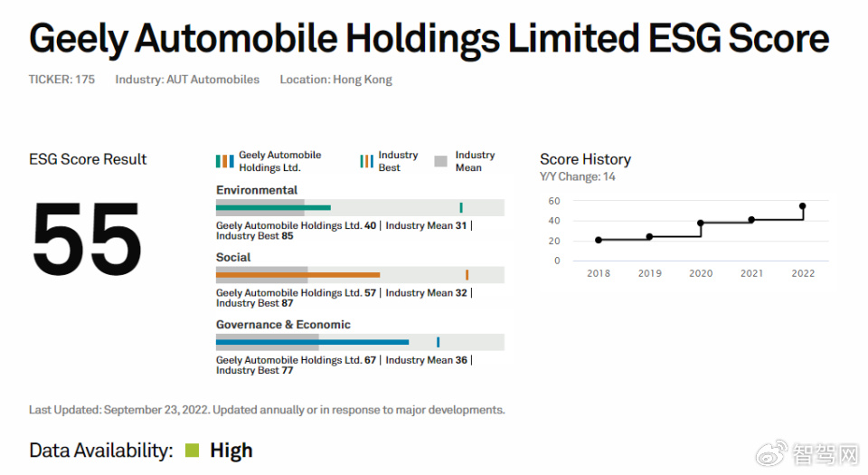Click the Location: Hong Kong text
The height and width of the screenshot is (475, 868).
[x=336, y=80]
